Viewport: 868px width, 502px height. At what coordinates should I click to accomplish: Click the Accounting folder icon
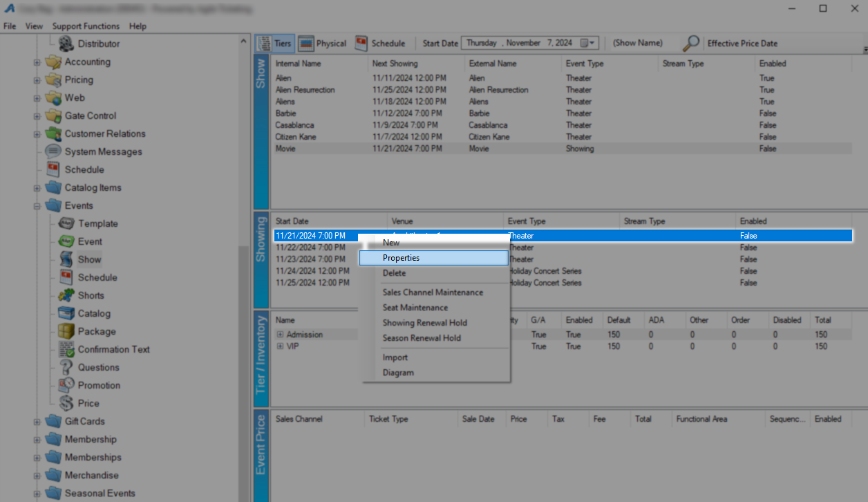pyautogui.click(x=53, y=62)
